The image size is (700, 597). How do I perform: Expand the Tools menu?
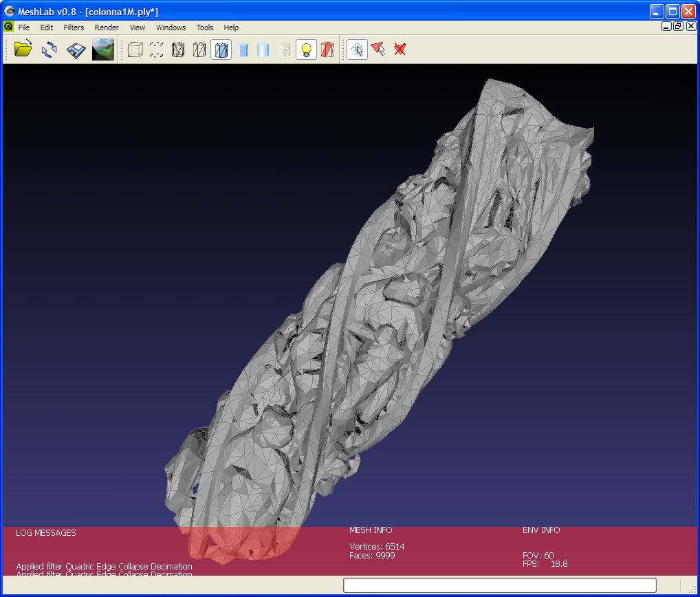click(x=205, y=28)
